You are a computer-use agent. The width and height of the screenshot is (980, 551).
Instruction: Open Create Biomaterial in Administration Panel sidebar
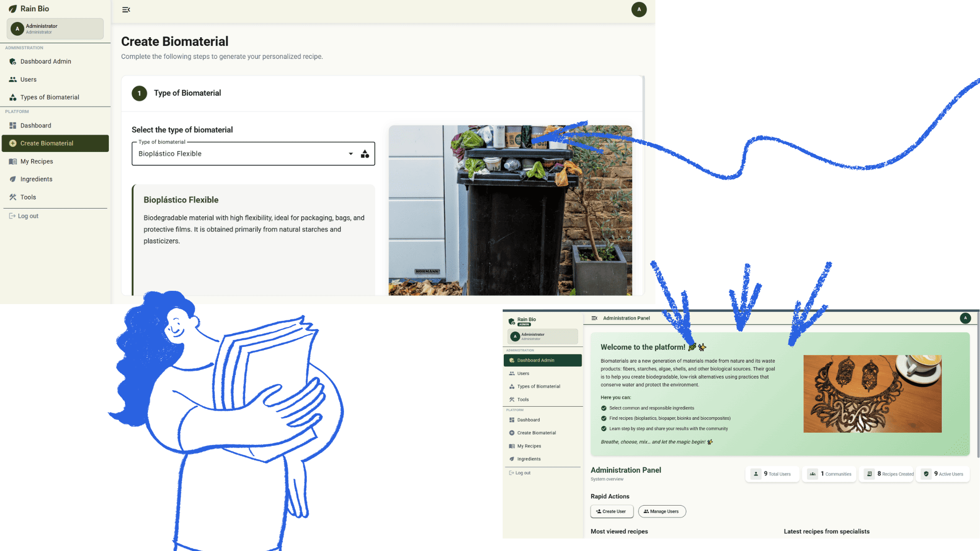pyautogui.click(x=543, y=433)
